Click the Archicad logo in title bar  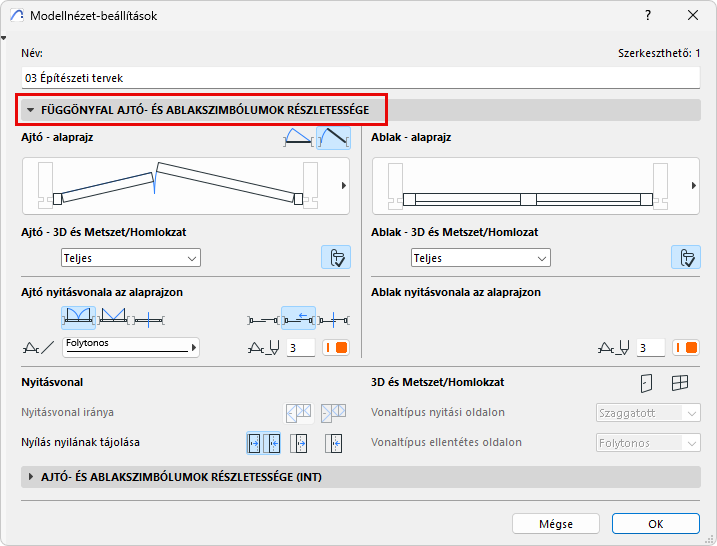[x=17, y=16]
